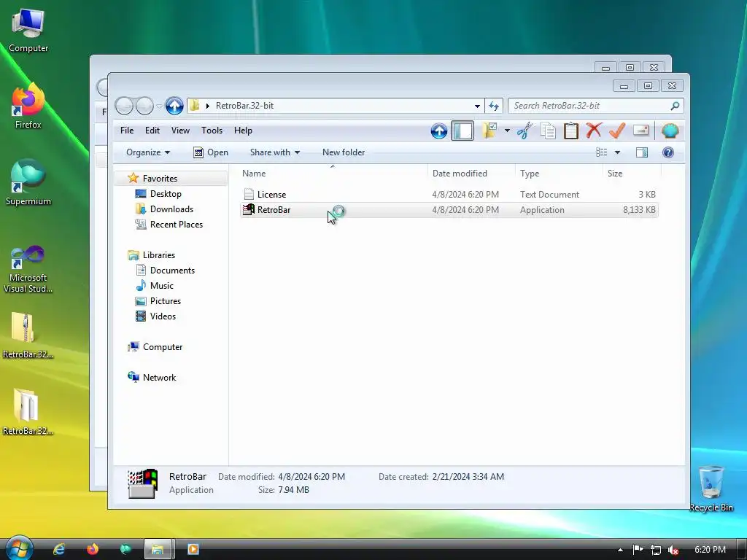Click Favorites in the navigation pane
747x560 pixels.
(x=160, y=179)
